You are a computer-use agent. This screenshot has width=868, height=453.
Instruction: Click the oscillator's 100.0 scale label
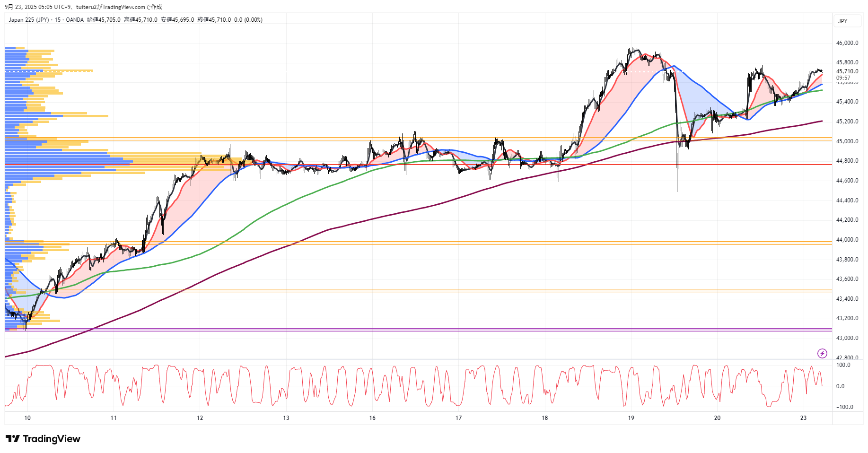[843, 365]
